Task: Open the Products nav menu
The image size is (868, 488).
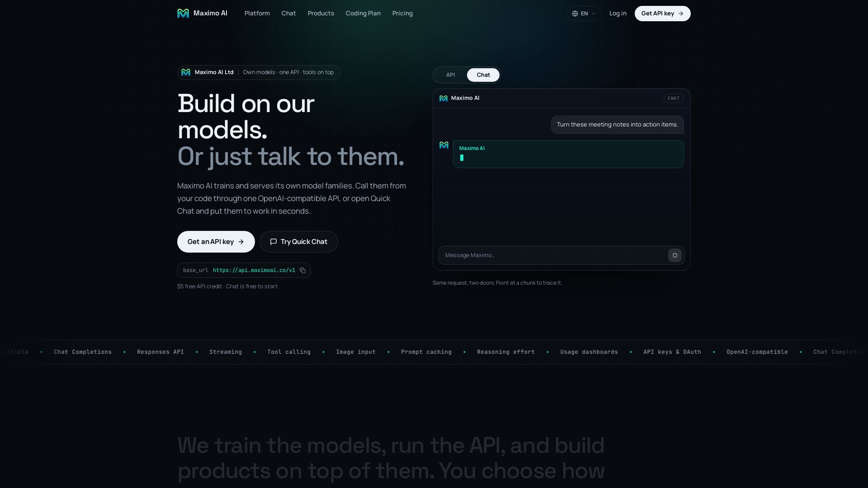Action: [x=321, y=13]
